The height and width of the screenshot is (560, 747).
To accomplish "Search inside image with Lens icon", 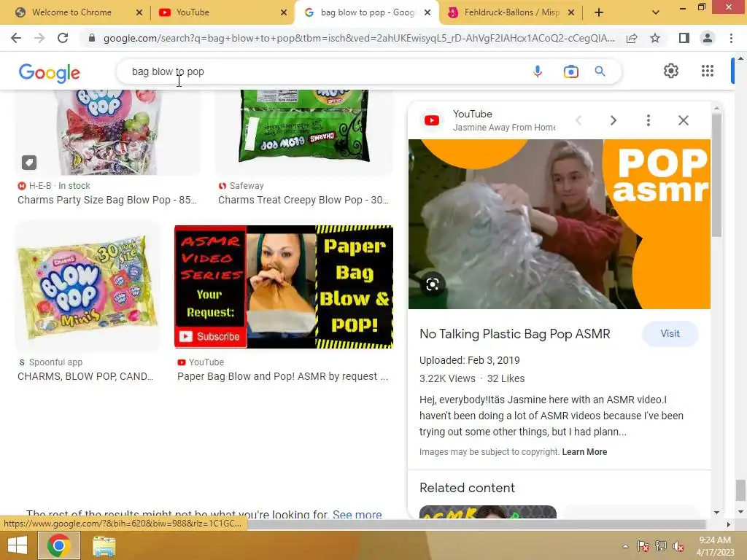I will tap(432, 284).
